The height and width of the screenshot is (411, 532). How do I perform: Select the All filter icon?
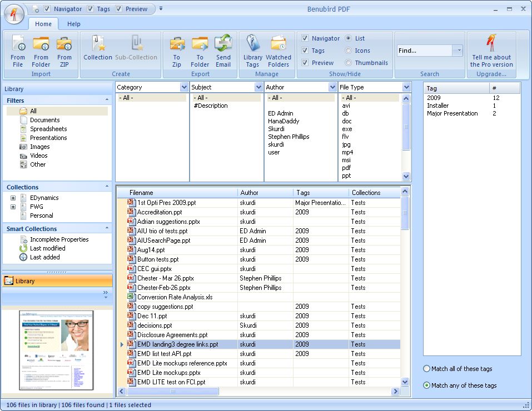tap(23, 111)
